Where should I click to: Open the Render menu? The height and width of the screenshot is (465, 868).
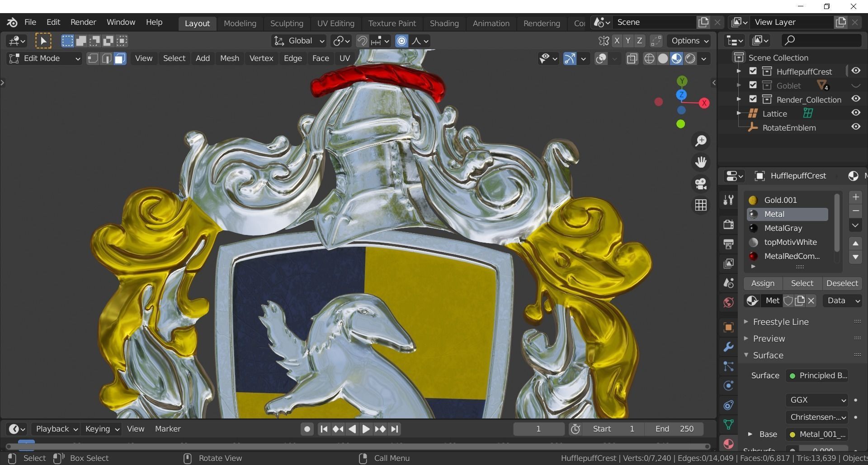coord(83,22)
